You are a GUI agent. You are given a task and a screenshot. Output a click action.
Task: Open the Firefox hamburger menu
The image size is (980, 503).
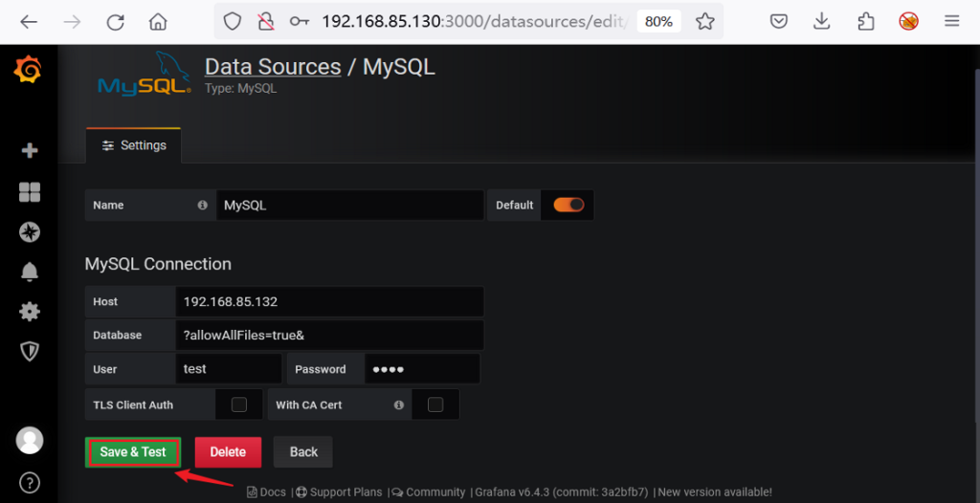click(x=952, y=22)
